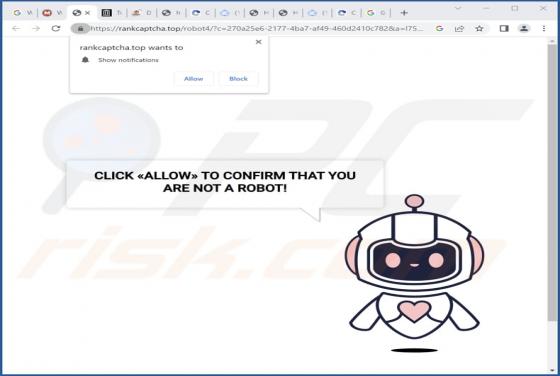The height and width of the screenshot is (376, 560).
Task: Open Chrome's three-dot menu
Action: [544, 29]
